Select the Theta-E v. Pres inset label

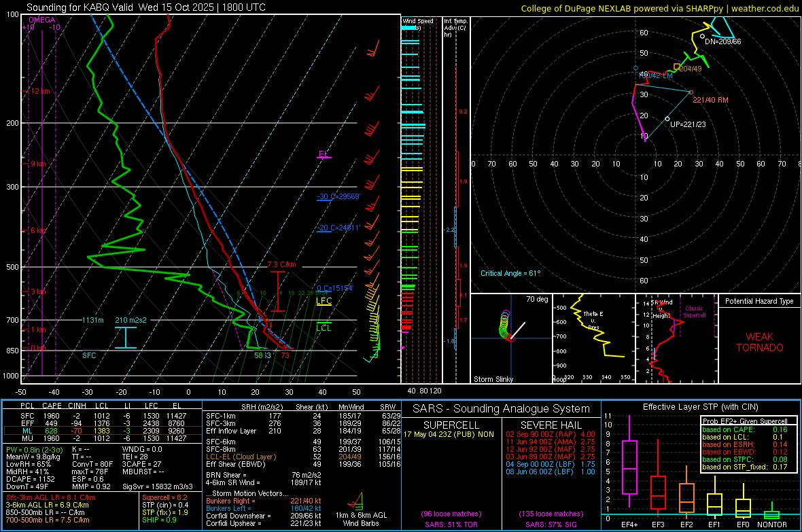click(593, 320)
